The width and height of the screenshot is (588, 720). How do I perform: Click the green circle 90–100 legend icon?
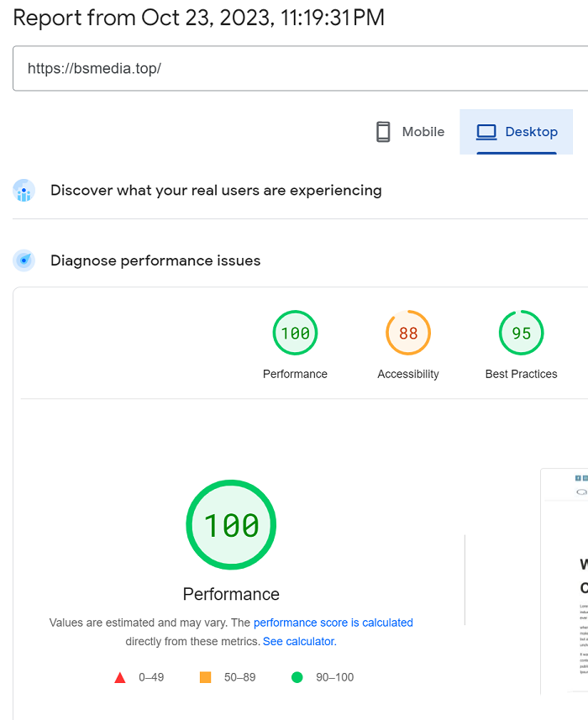pos(297,677)
